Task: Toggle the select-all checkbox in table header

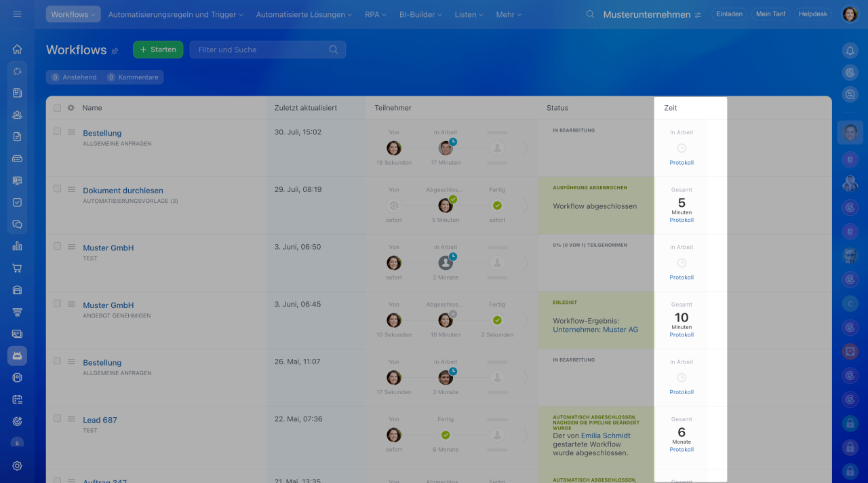Action: coord(57,108)
